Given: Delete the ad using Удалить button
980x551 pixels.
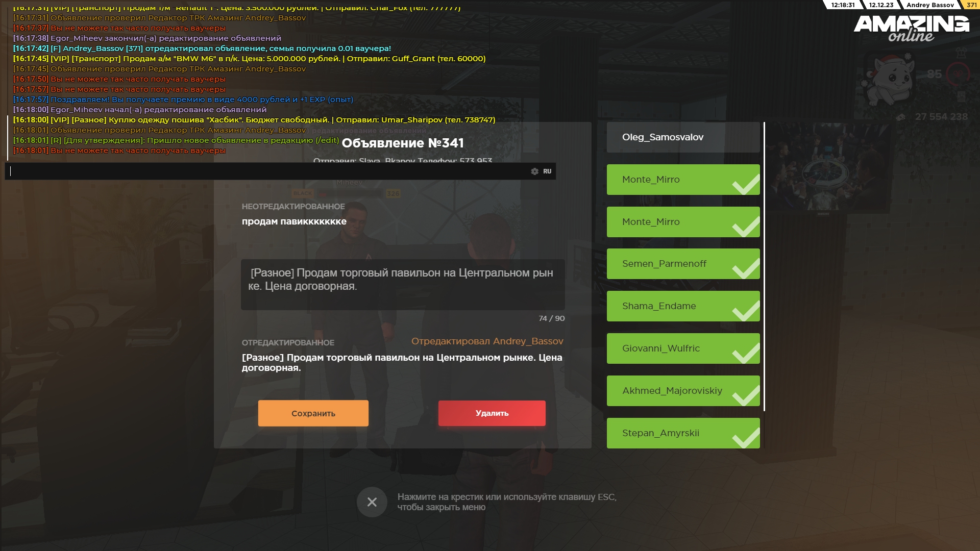Looking at the screenshot, I should [492, 413].
